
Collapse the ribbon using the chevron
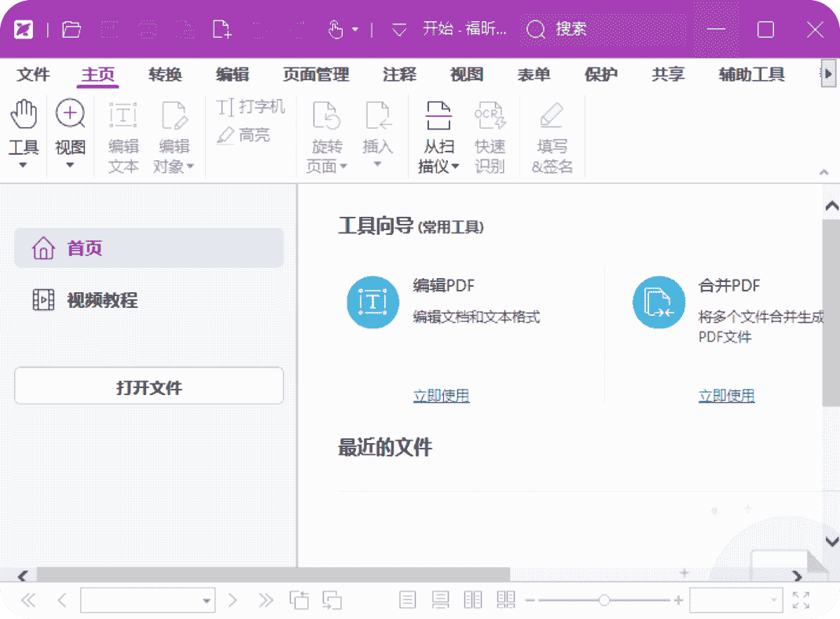coord(823,171)
